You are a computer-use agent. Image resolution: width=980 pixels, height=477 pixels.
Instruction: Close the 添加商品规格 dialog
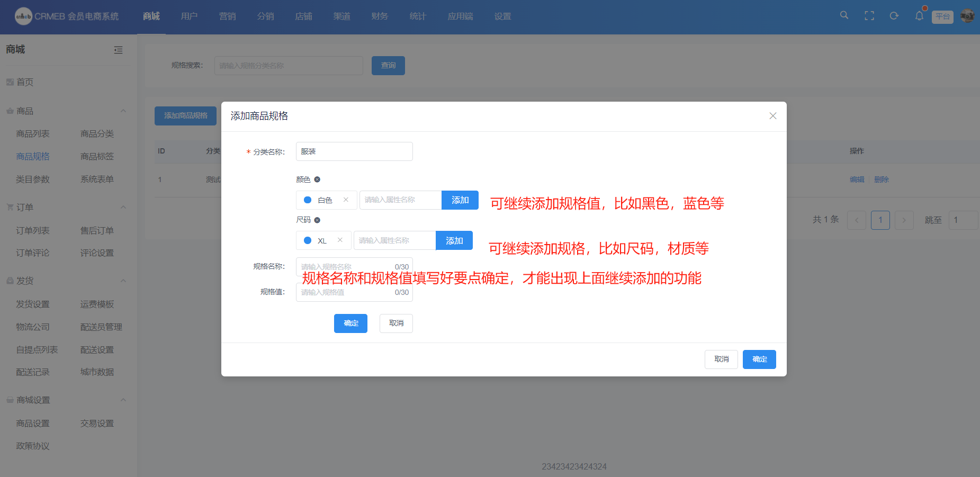coord(773,116)
